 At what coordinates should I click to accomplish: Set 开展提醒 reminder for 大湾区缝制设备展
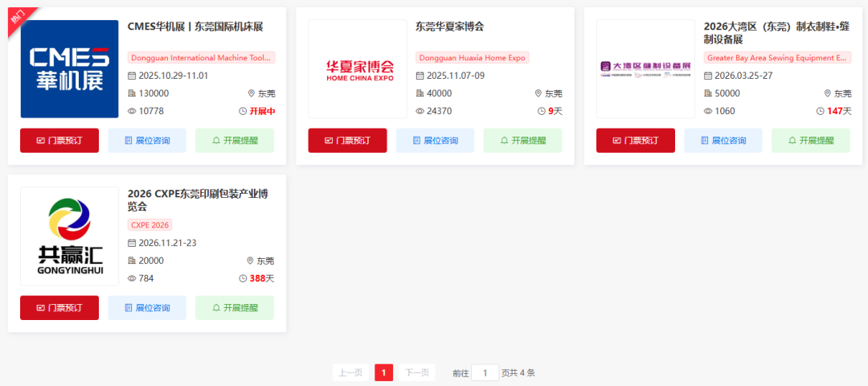click(x=811, y=141)
